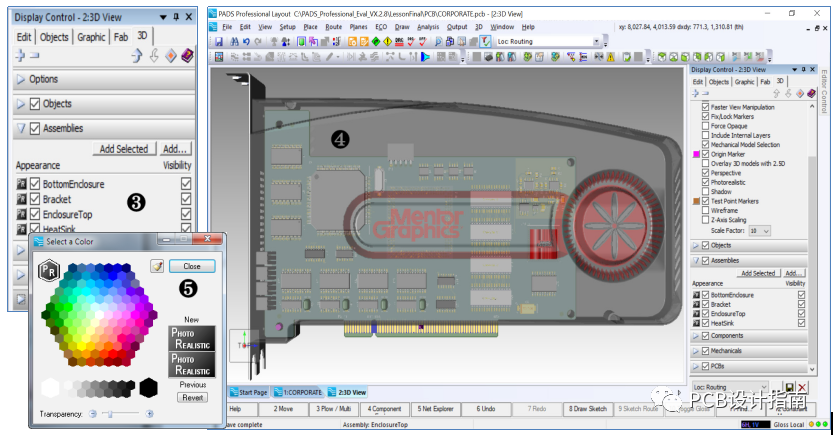Click Add Selected button in left panel
Viewport: 834px width, 436px height.
(x=124, y=149)
